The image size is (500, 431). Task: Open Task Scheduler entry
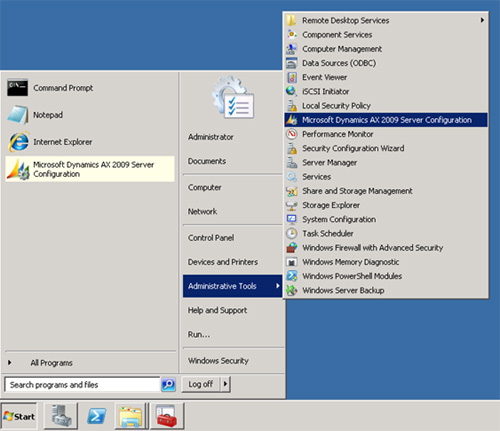[386, 234]
